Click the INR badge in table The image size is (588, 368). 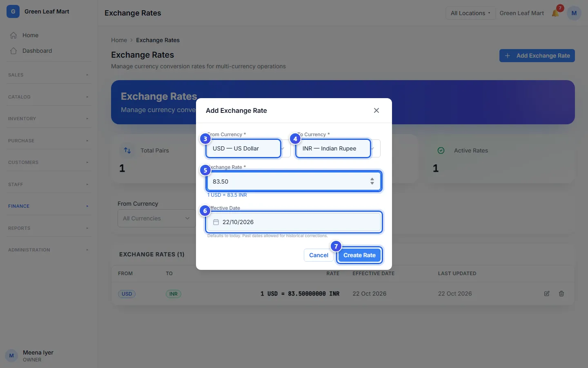click(x=174, y=294)
